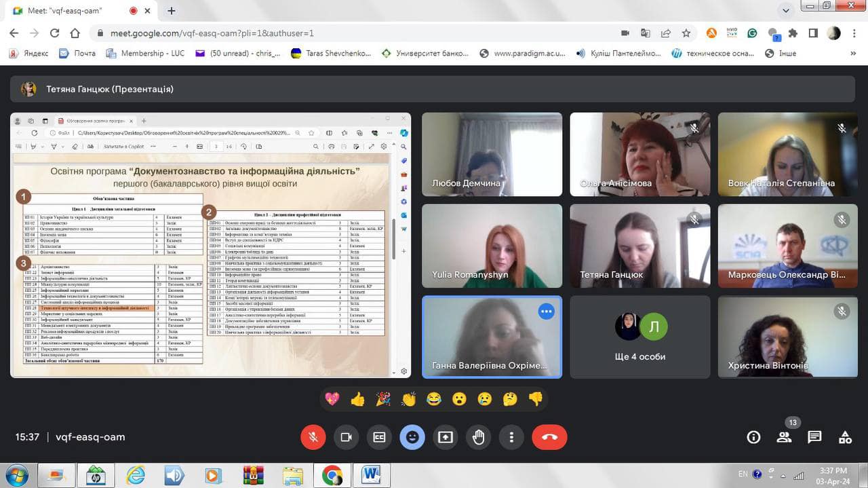Click the present screen button
868x488 pixels.
tap(446, 437)
